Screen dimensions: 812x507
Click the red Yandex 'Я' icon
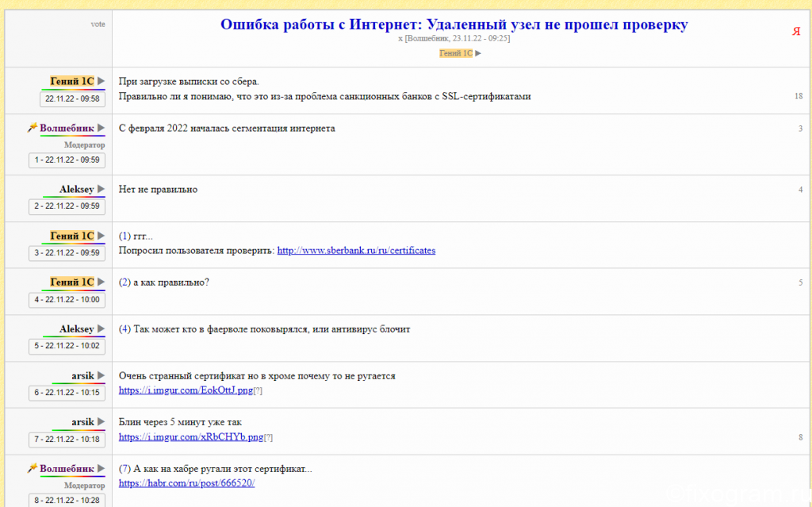796,32
